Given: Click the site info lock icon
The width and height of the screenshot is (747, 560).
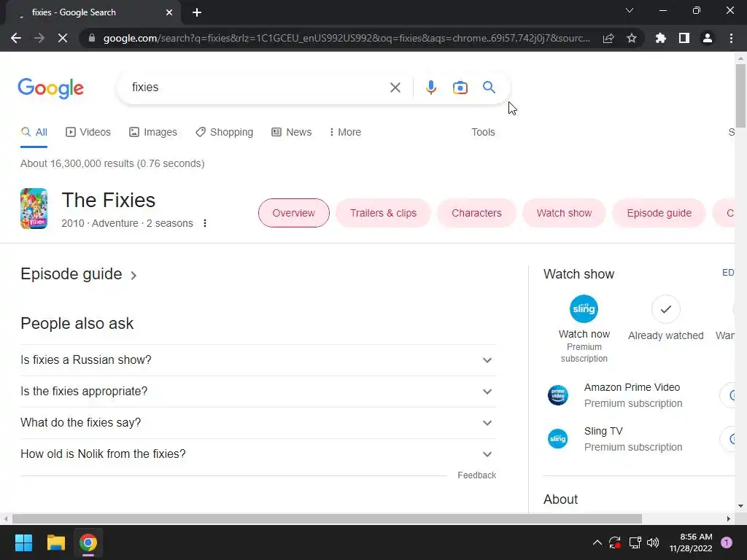Looking at the screenshot, I should [92, 38].
